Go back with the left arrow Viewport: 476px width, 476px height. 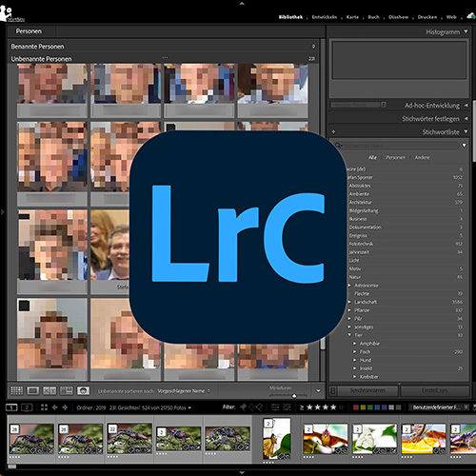click(54, 407)
